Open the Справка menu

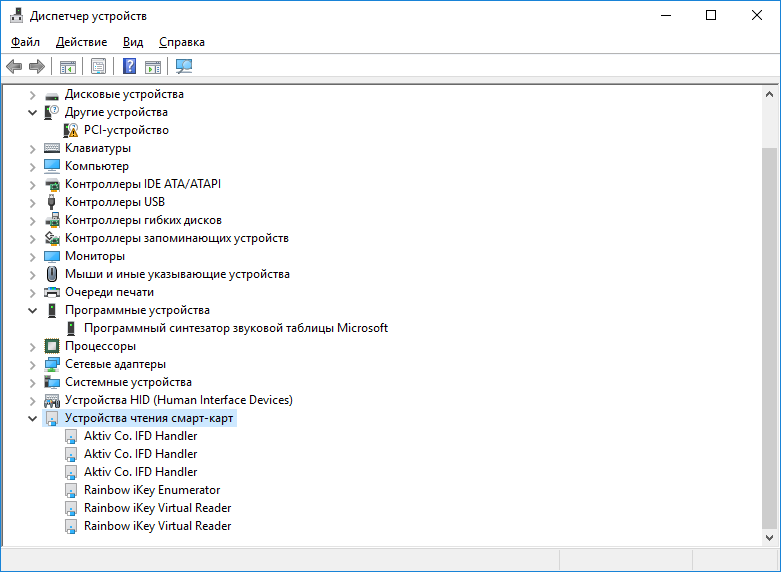coord(181,42)
